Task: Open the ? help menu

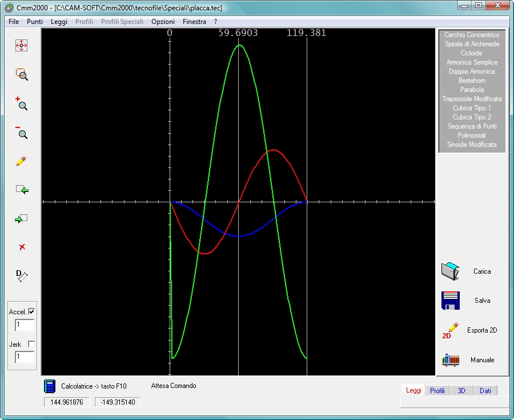Action: coord(215,22)
